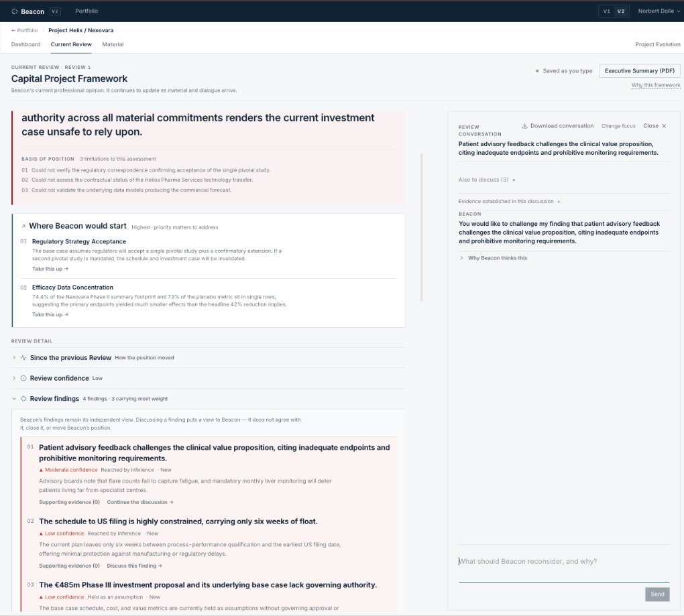The width and height of the screenshot is (684, 616).
Task: Click Continue the discussion
Action: click(140, 502)
